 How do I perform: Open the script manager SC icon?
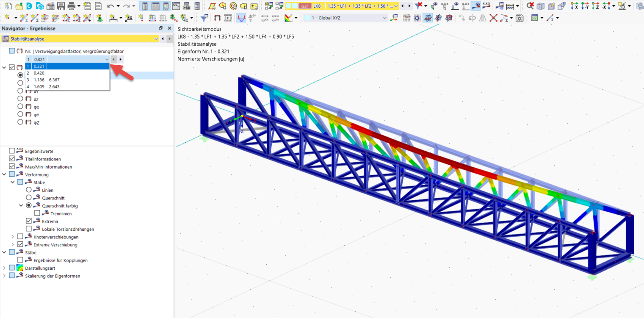click(x=187, y=6)
